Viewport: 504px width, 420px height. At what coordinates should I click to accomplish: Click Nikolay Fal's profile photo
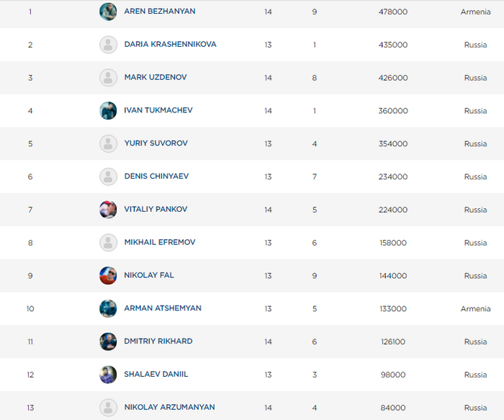(x=108, y=276)
